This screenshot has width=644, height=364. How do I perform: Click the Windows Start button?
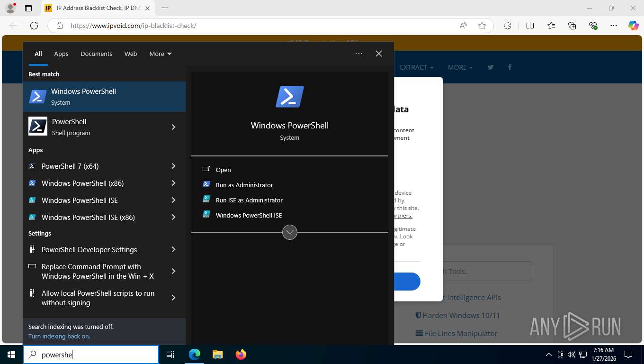pyautogui.click(x=11, y=355)
